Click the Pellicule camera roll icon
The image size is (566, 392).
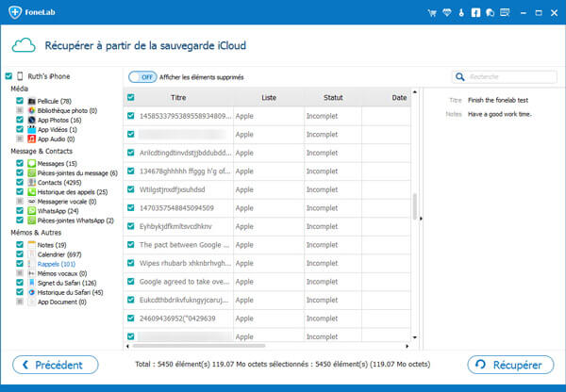click(32, 101)
